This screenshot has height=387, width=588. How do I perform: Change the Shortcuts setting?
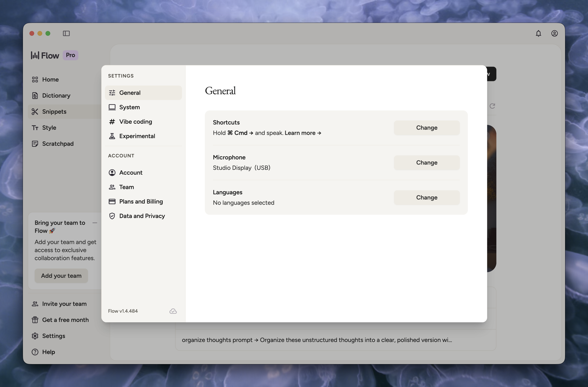click(426, 128)
